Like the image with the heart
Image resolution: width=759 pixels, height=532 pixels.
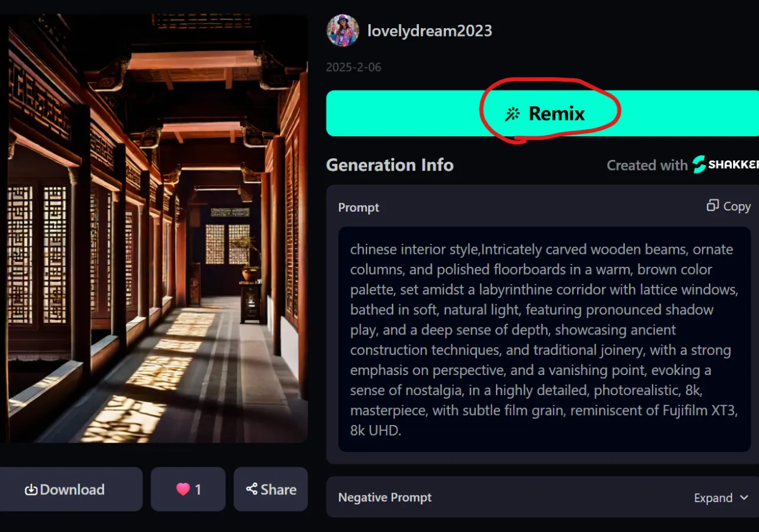[x=188, y=489]
